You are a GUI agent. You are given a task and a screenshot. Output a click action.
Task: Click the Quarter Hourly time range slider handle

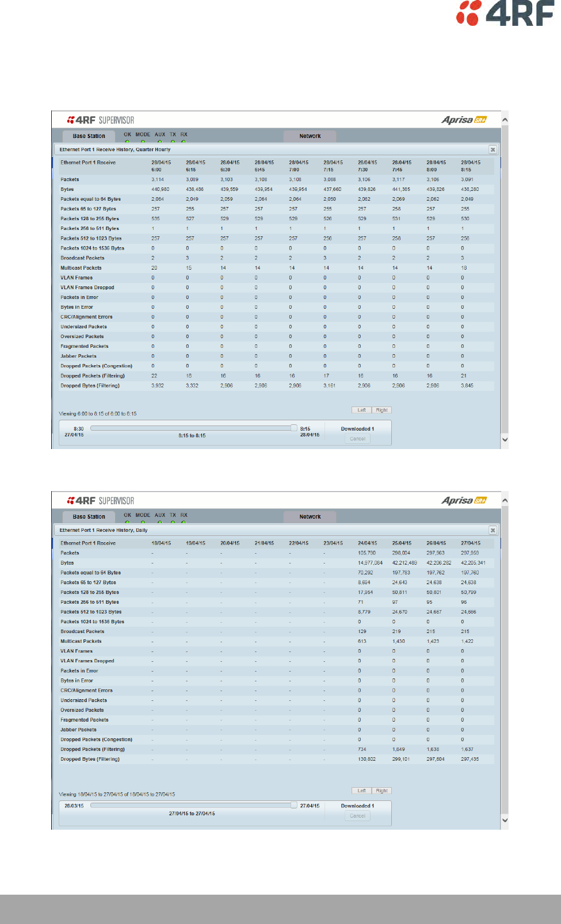[294, 428]
